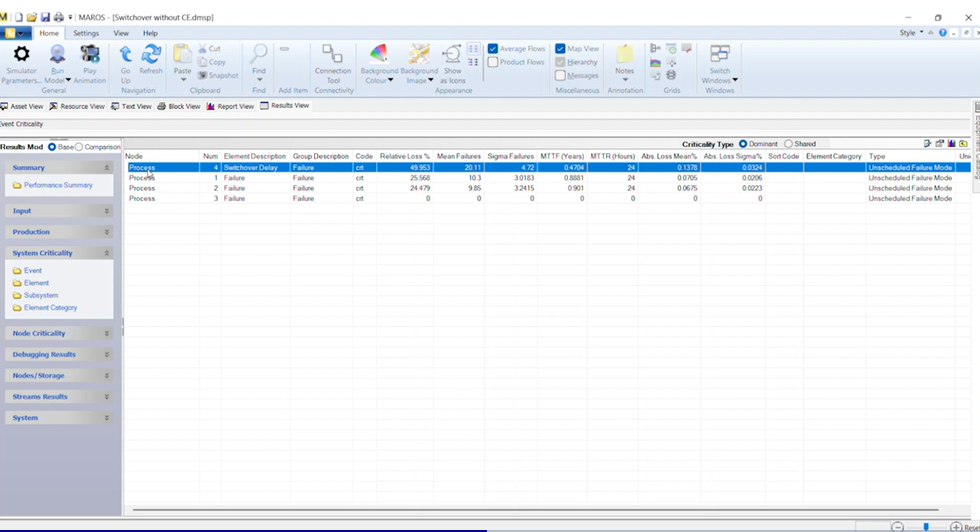Select row with relative loss 25.568

[548, 178]
